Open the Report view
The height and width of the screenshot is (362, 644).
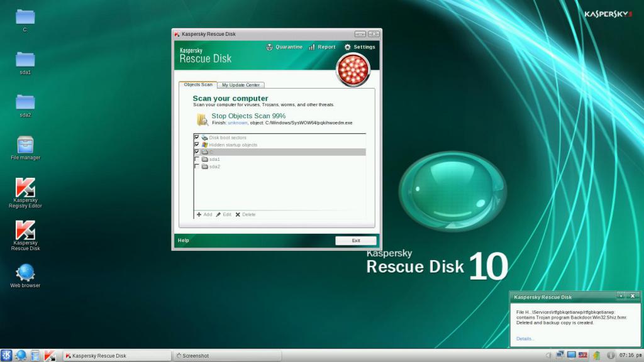click(322, 47)
